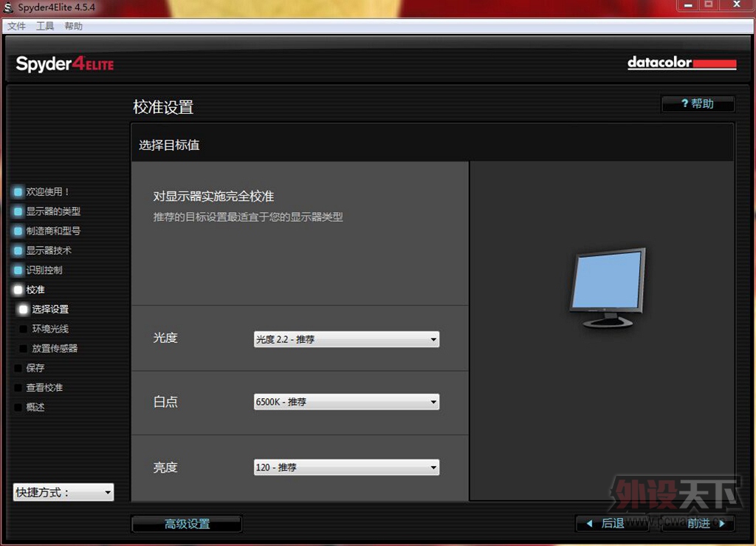Click the blue indicator beside 识别控制
Image resolution: width=756 pixels, height=546 pixels.
click(x=18, y=270)
